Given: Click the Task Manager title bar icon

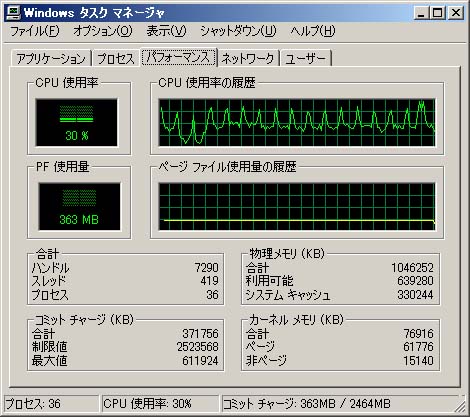Looking at the screenshot, I should pyautogui.click(x=13, y=13).
